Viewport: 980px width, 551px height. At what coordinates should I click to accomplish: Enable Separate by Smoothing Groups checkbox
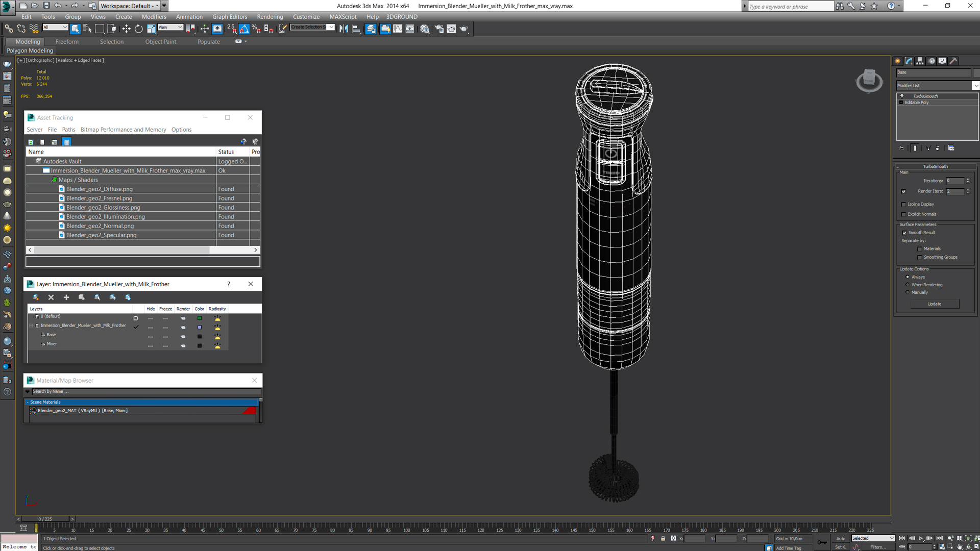tap(920, 257)
